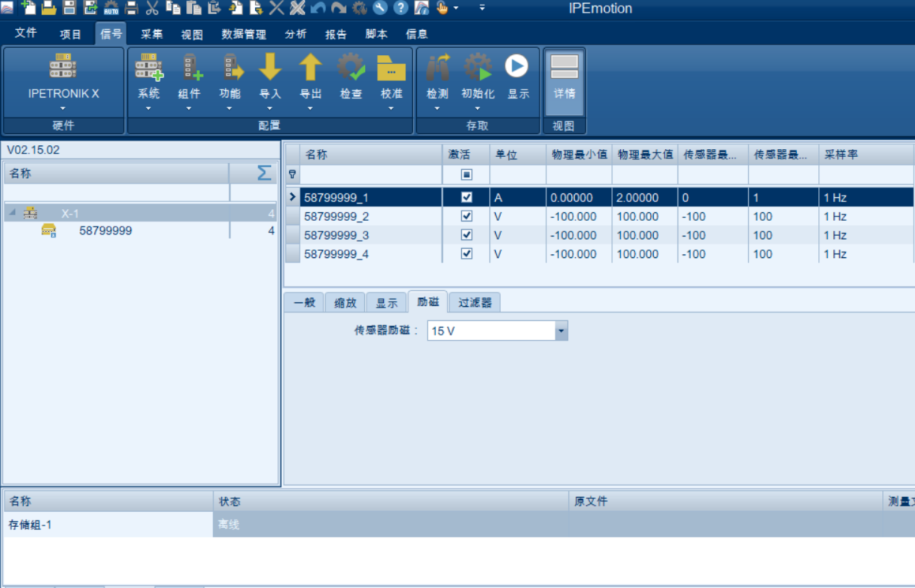Click the 物理最大值 column header
The width and height of the screenshot is (915, 588).
pyautogui.click(x=645, y=154)
